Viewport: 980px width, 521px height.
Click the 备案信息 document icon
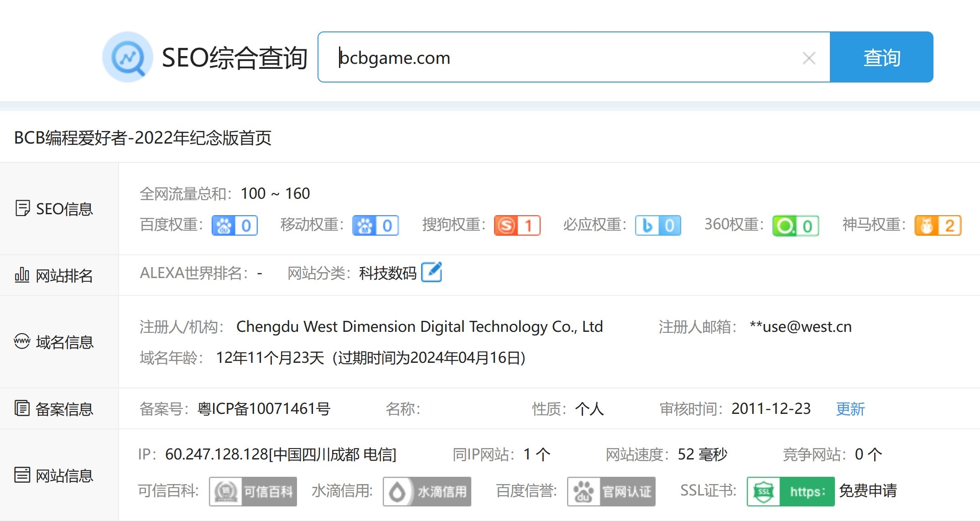coord(22,408)
